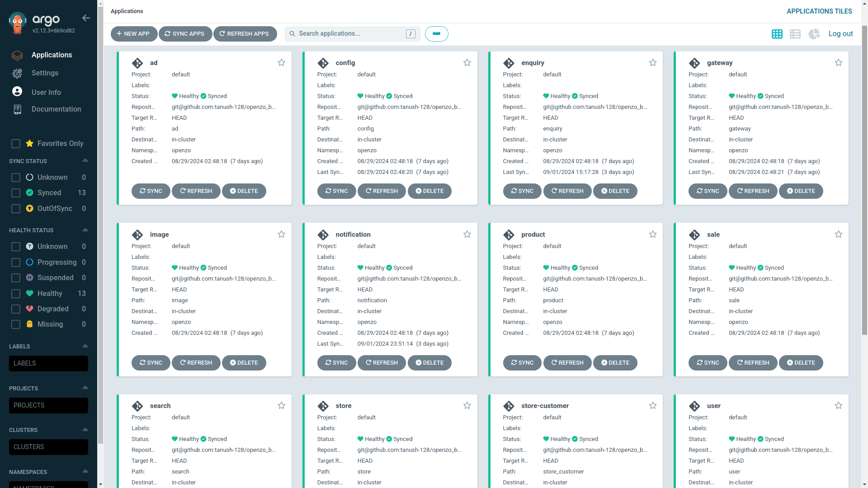Click the Log out link top right
Viewport: 868px width, 488px height.
[840, 33]
